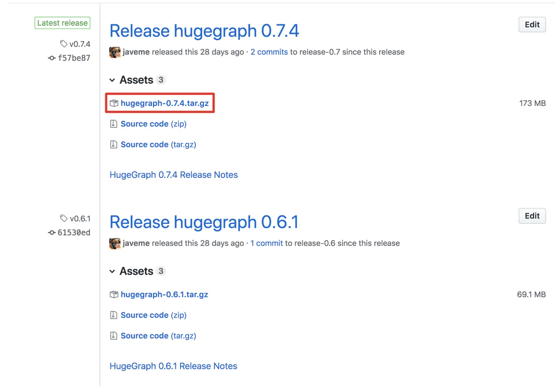
Task: Open the v0.7.4 tag link
Action: [x=80, y=44]
